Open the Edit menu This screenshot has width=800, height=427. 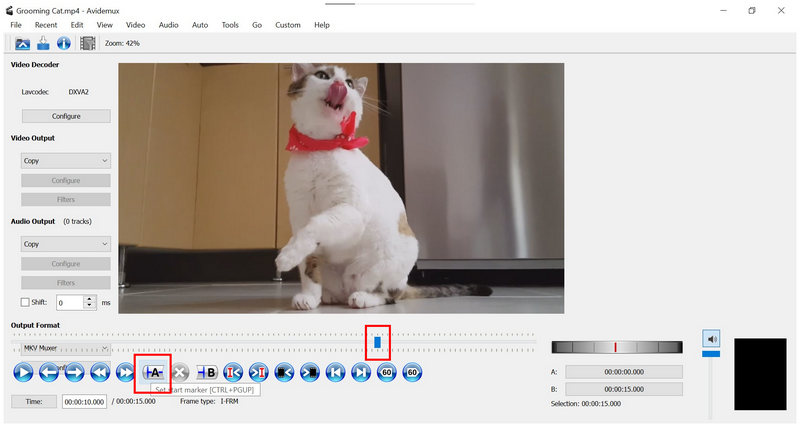(77, 24)
